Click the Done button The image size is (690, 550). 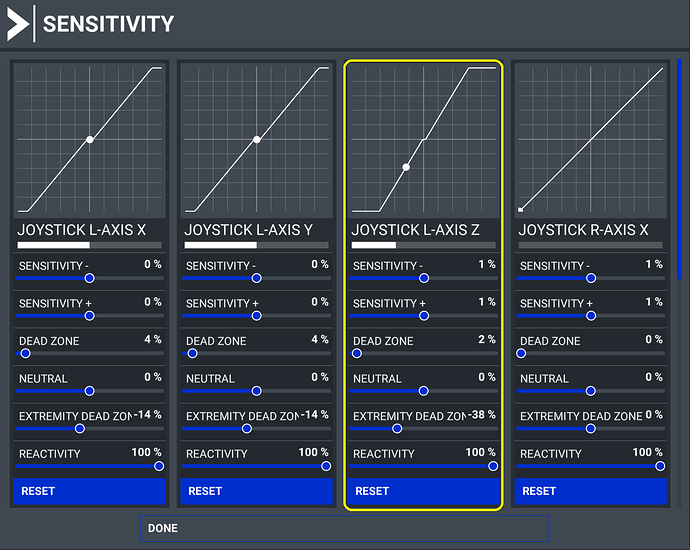[344, 528]
